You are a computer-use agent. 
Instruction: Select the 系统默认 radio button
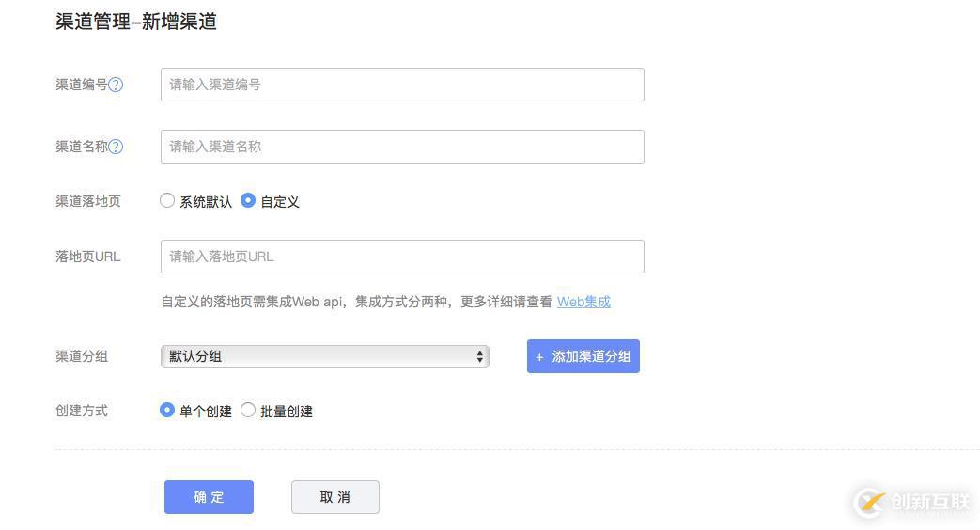click(167, 200)
